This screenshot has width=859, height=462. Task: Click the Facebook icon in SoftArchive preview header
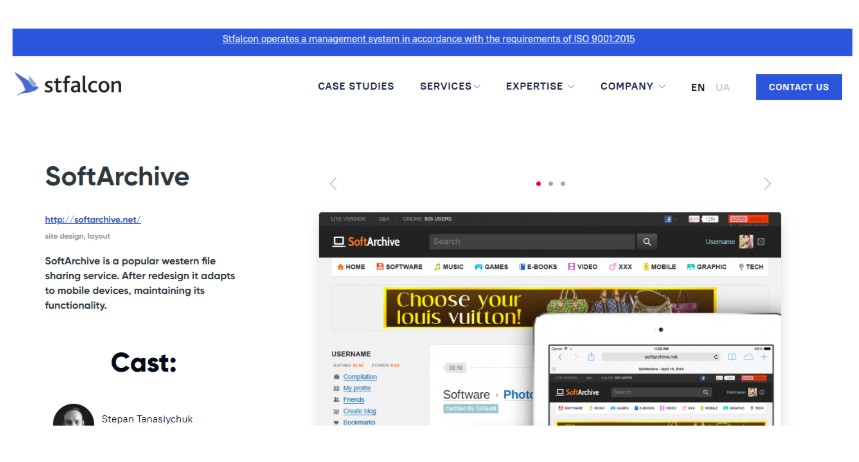668,218
